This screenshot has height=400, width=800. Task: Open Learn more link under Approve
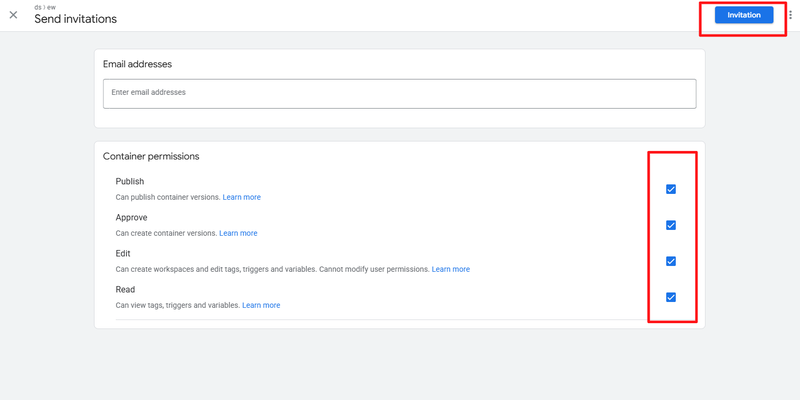(238, 233)
